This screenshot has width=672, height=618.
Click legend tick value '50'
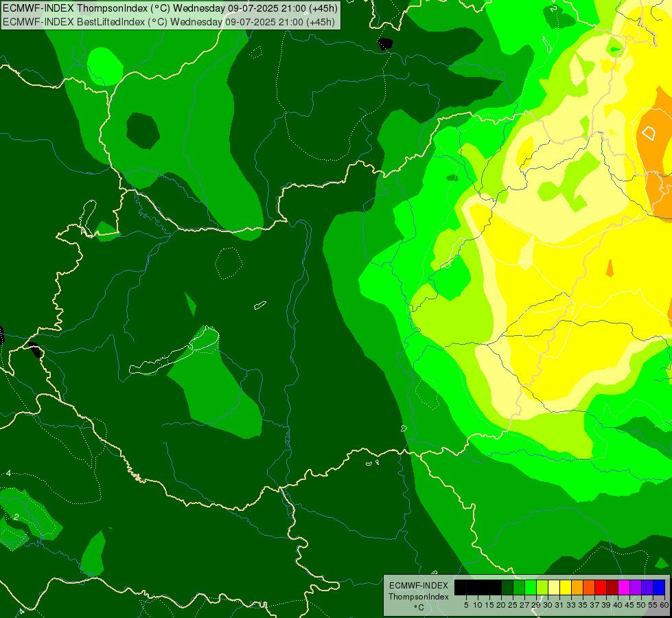[641, 605]
